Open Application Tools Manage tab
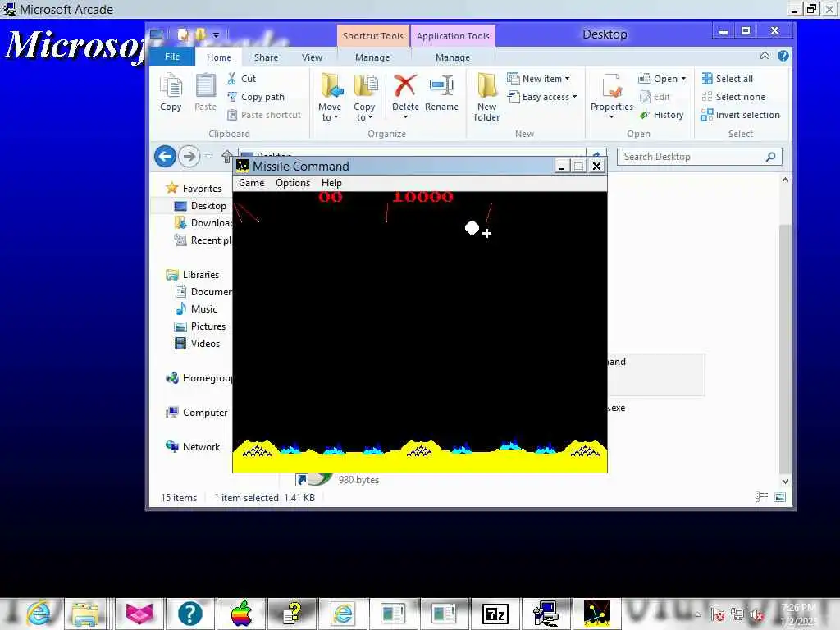 453,57
